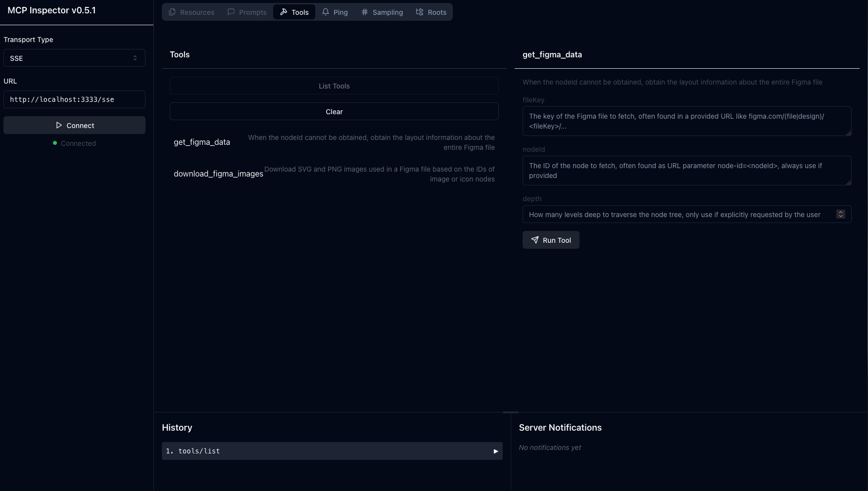Click the Clear button
Viewport: 868px width, 491px height.
click(334, 111)
